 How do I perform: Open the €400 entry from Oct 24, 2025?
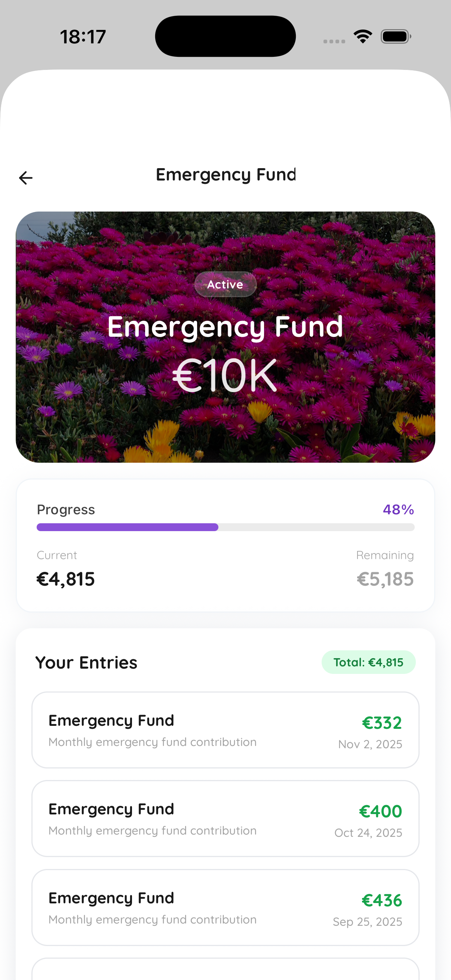[225, 818]
